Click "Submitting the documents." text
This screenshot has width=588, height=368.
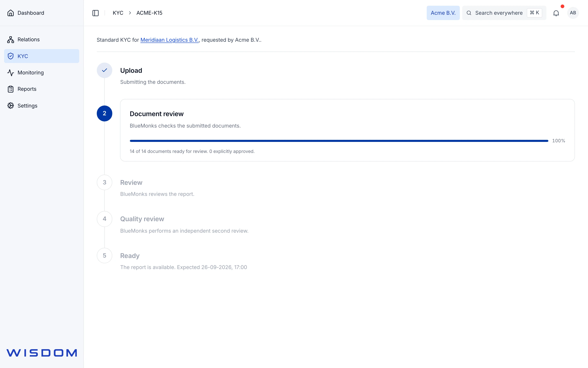click(x=153, y=82)
